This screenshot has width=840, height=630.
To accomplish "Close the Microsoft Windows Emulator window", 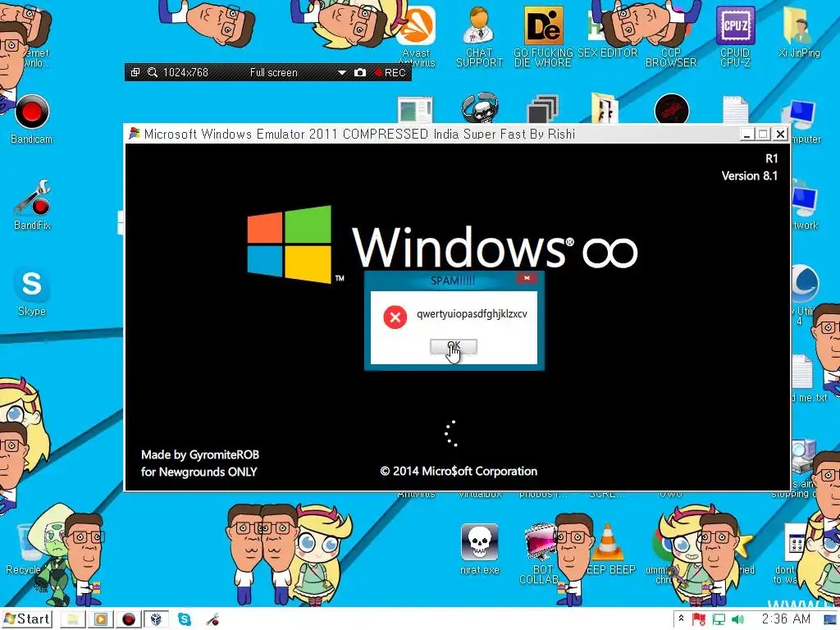I will point(781,134).
